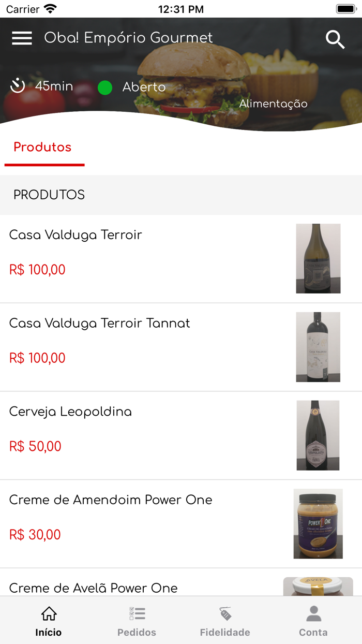362x644 pixels.
Task: Click the Wi-Fi icon in status bar
Action: [x=50, y=8]
